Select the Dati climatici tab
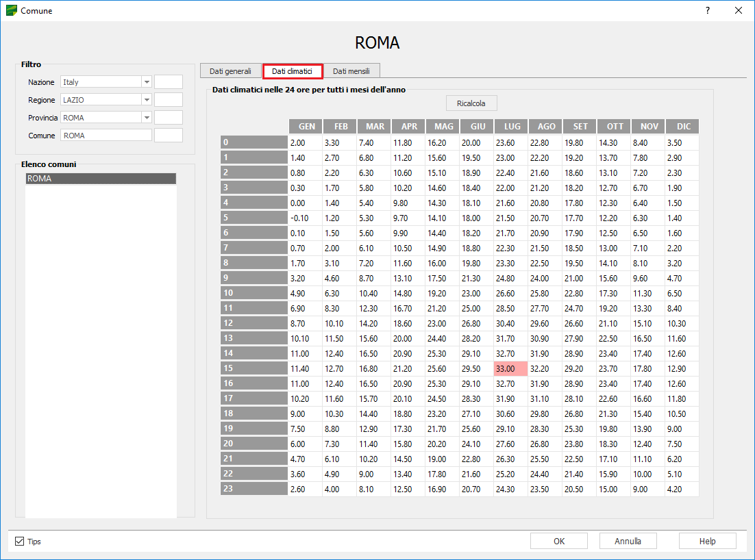This screenshot has width=755, height=560. 293,71
